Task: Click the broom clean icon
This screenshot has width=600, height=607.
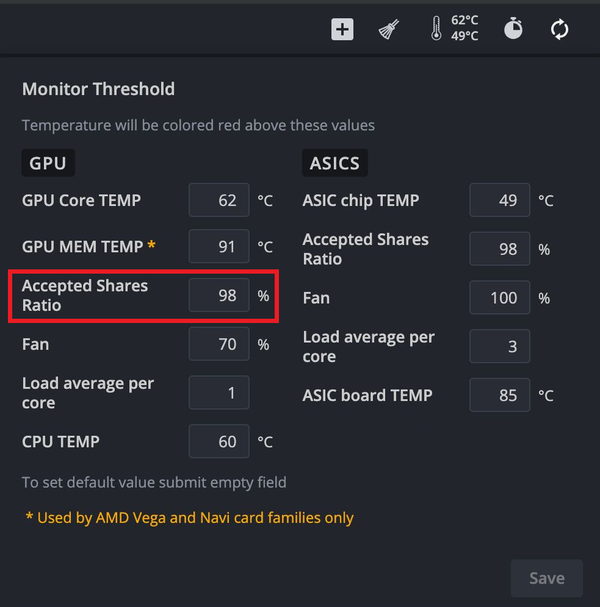Action: pyautogui.click(x=388, y=29)
